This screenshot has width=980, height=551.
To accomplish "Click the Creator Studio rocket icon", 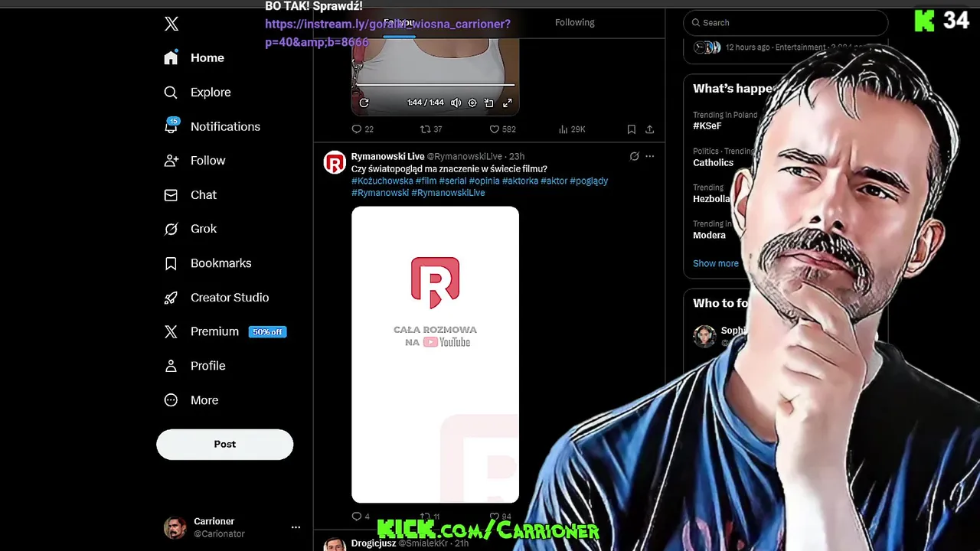I will click(x=171, y=298).
